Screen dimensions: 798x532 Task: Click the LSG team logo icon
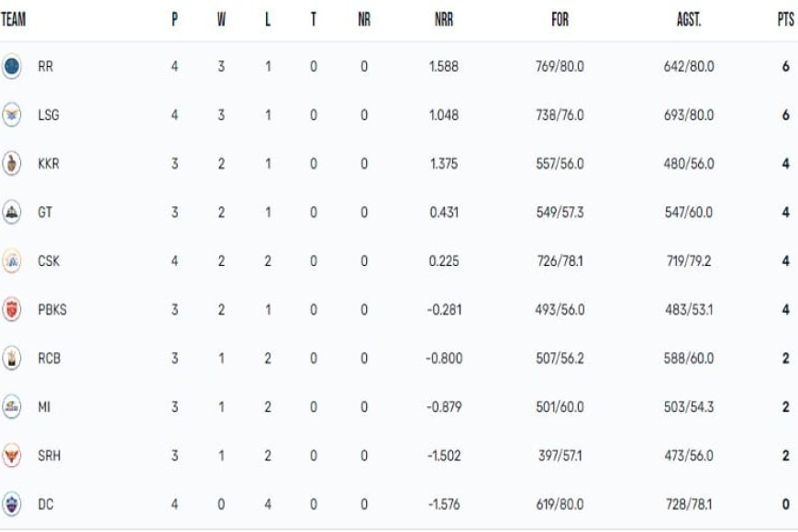tap(11, 115)
